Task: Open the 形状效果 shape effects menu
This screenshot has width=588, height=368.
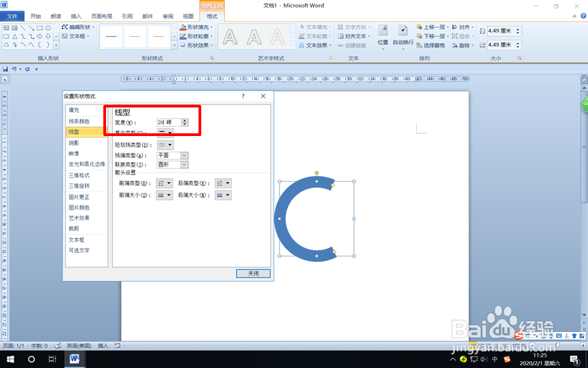Action: click(x=196, y=45)
